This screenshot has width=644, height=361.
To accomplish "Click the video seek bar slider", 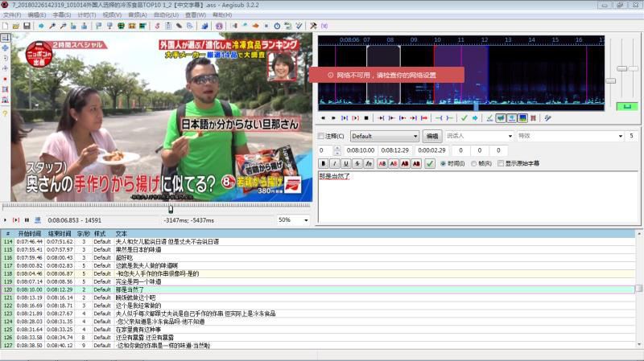I will pyautogui.click(x=170, y=208).
